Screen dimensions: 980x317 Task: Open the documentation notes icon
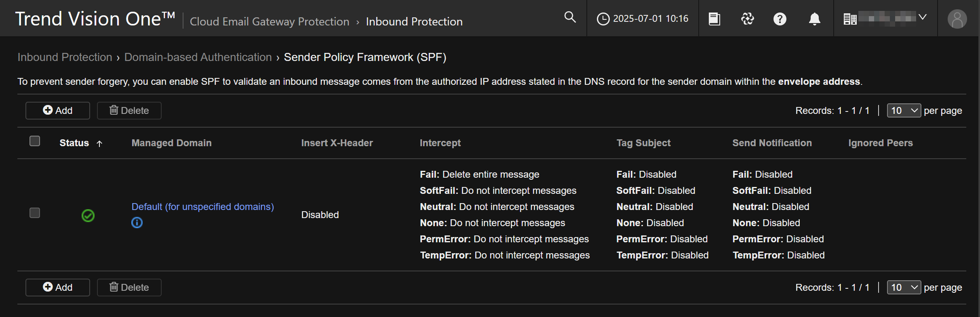[x=714, y=19]
